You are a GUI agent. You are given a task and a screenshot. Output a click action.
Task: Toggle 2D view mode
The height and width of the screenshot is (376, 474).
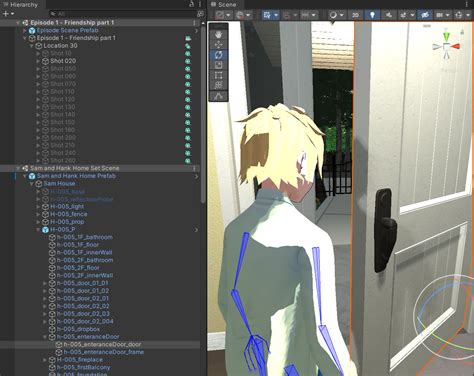click(355, 15)
